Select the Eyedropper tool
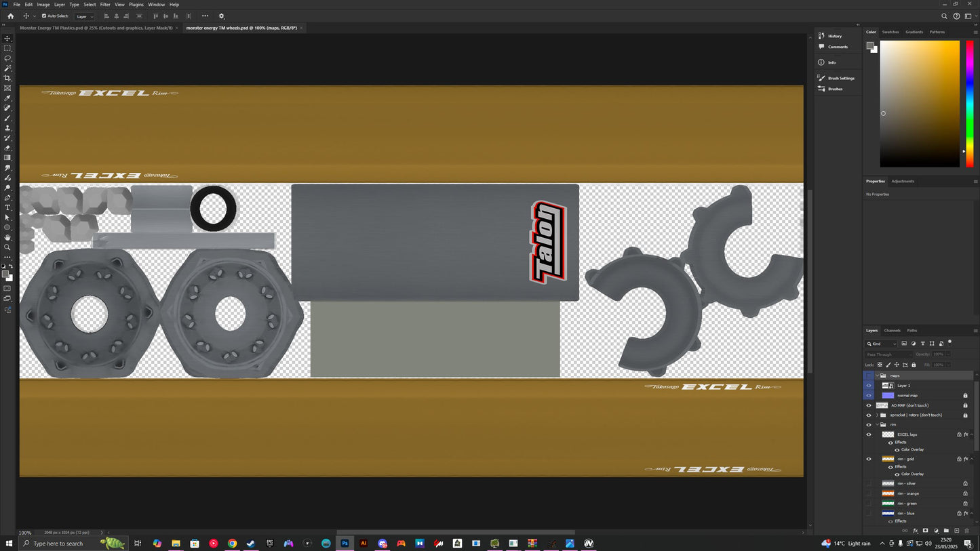The width and height of the screenshot is (980, 551). [x=7, y=98]
